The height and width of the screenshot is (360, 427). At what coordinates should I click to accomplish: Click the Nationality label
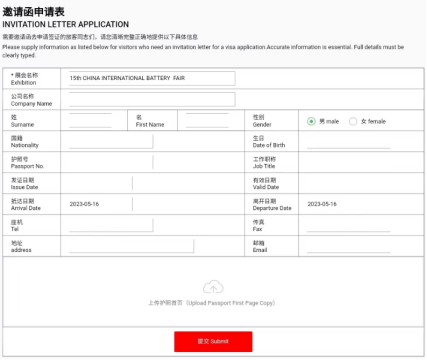tap(25, 142)
